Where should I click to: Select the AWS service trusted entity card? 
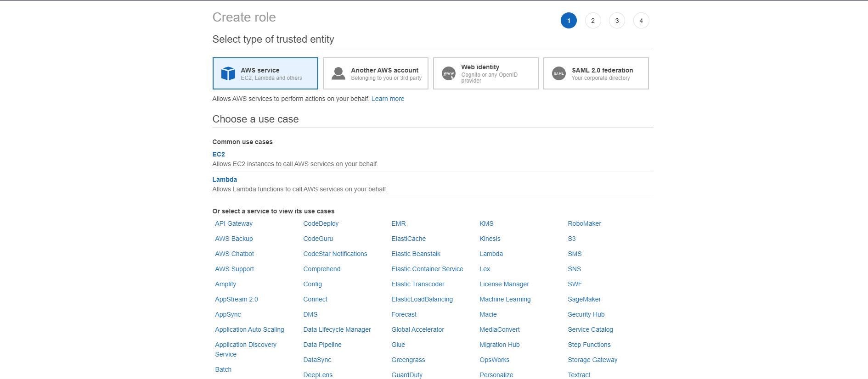(x=265, y=73)
